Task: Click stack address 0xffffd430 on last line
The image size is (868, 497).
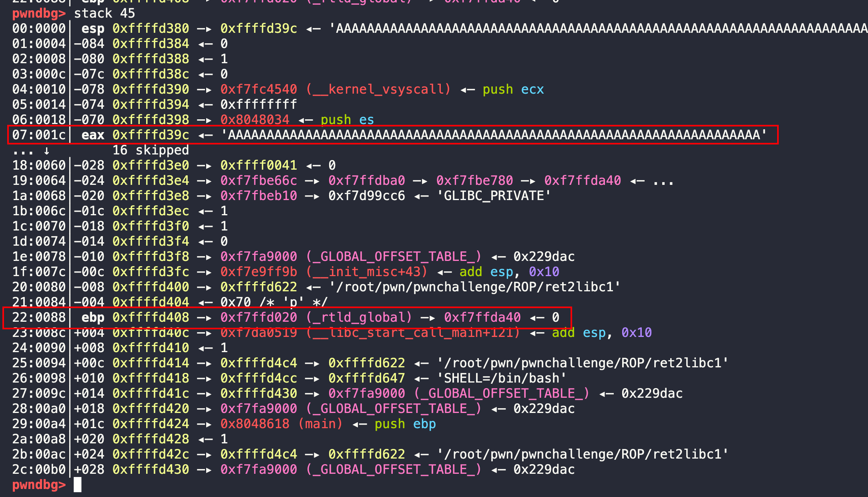Action: click(151, 469)
